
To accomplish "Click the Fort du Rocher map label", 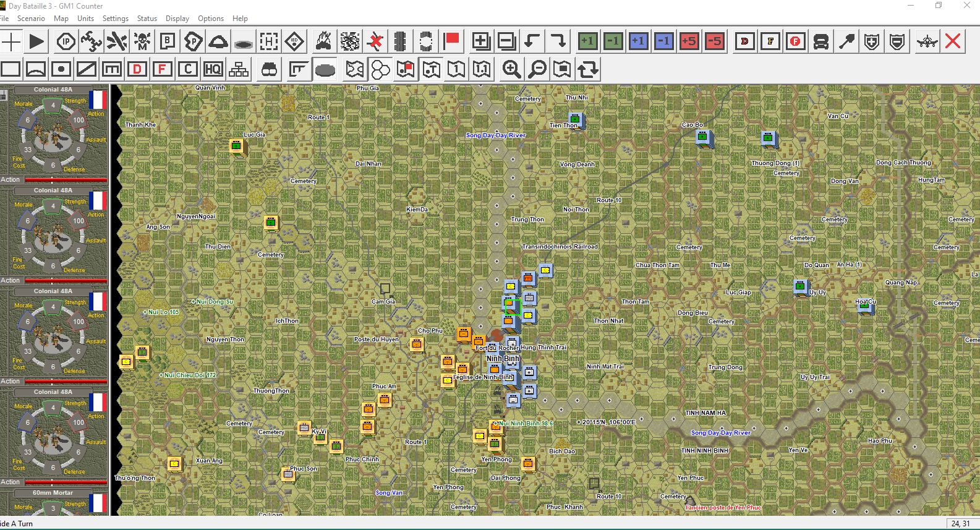I will click(497, 348).
